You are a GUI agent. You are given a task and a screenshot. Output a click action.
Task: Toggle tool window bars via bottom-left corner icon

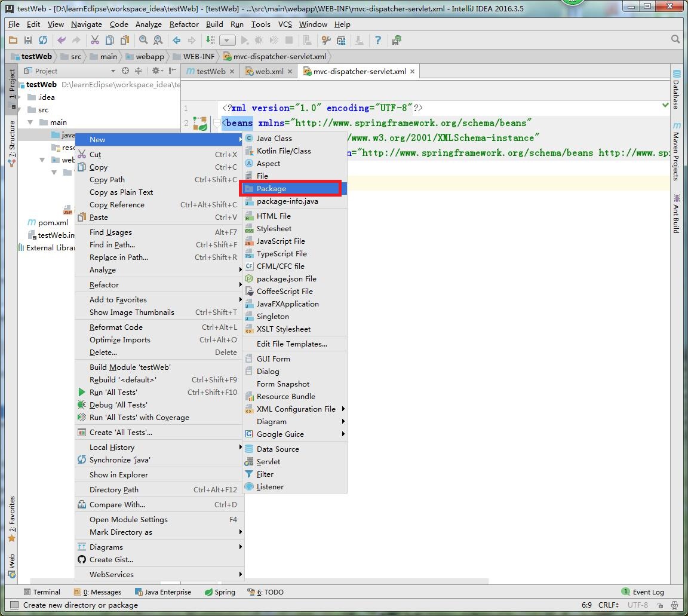pyautogui.click(x=14, y=605)
